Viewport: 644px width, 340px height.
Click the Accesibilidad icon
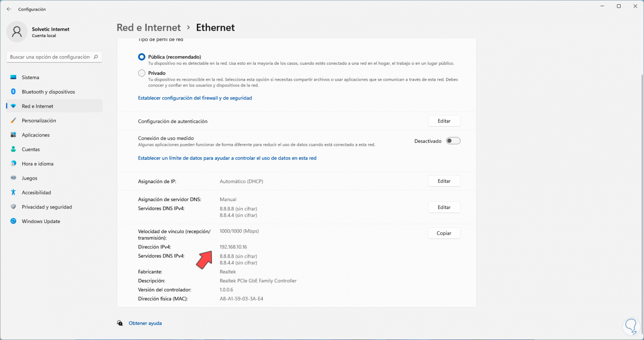[x=13, y=193]
